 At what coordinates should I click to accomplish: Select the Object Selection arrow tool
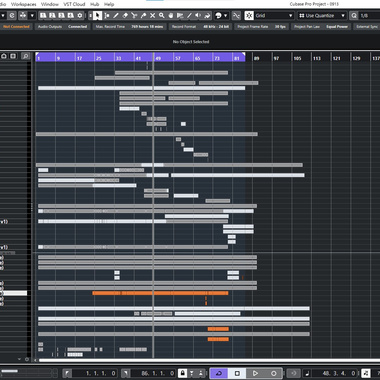[x=97, y=15]
